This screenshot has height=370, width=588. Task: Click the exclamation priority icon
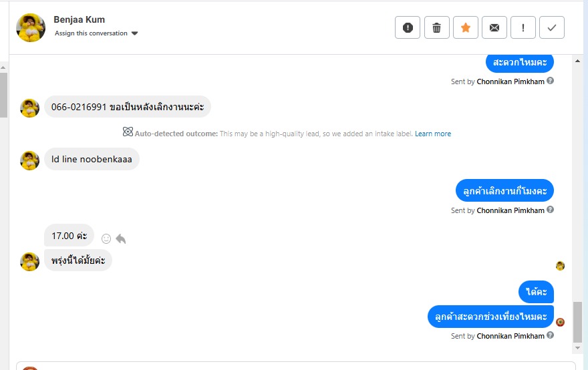pos(523,27)
